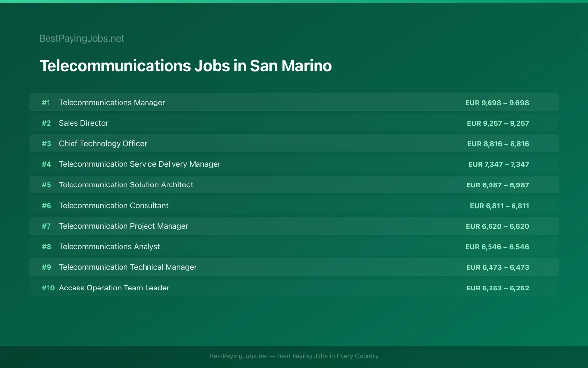Viewport: 588px width, 368px height.
Task: Click rank number #10
Action: pos(48,288)
